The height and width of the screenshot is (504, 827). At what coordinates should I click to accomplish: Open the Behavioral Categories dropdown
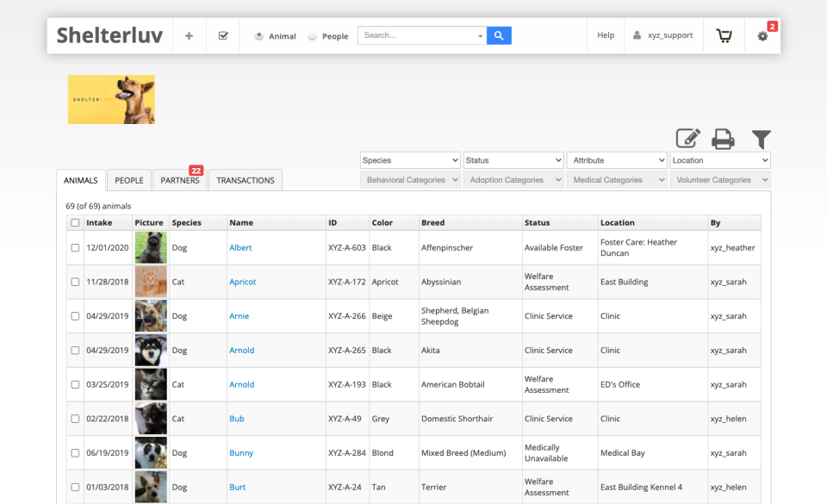[x=410, y=179]
